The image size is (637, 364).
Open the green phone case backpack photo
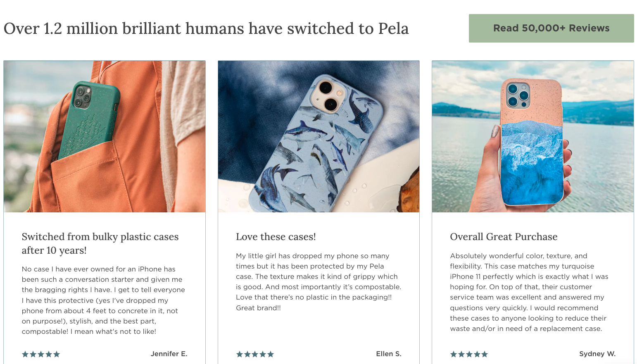coord(105,136)
